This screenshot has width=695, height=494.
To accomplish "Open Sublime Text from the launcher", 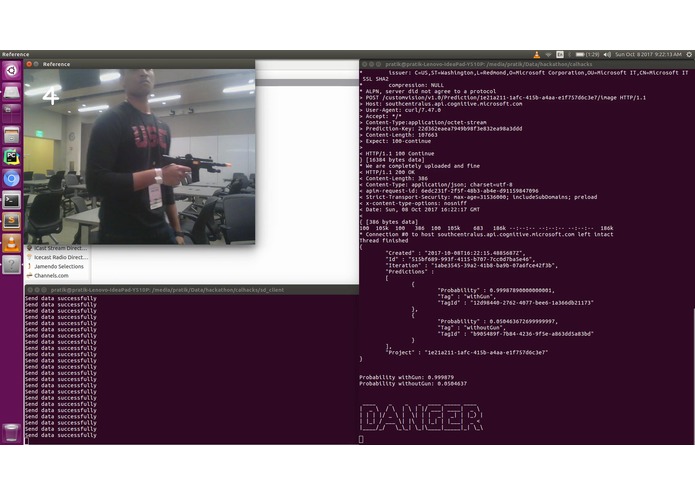I will coord(12,221).
